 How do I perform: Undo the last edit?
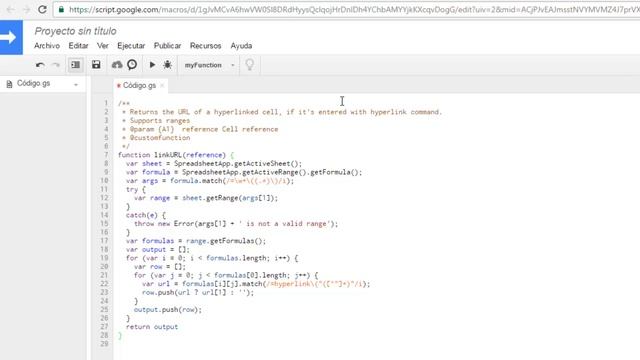[40, 65]
